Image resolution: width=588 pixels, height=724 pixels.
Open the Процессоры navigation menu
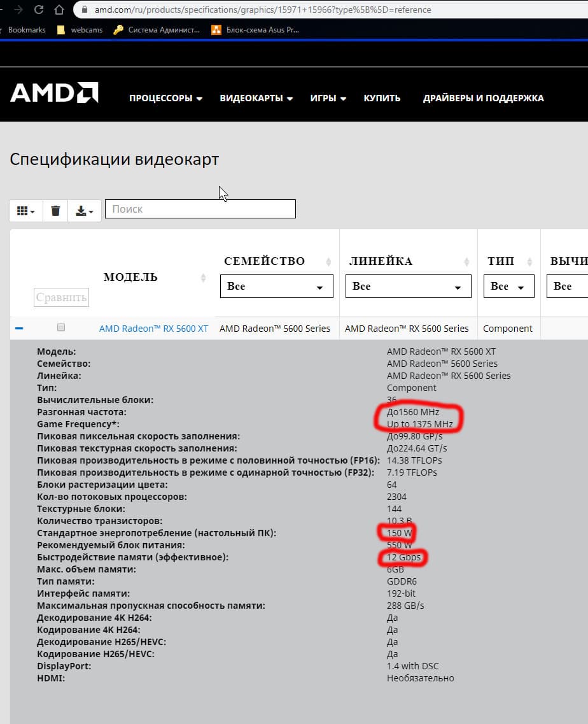pyautogui.click(x=165, y=98)
